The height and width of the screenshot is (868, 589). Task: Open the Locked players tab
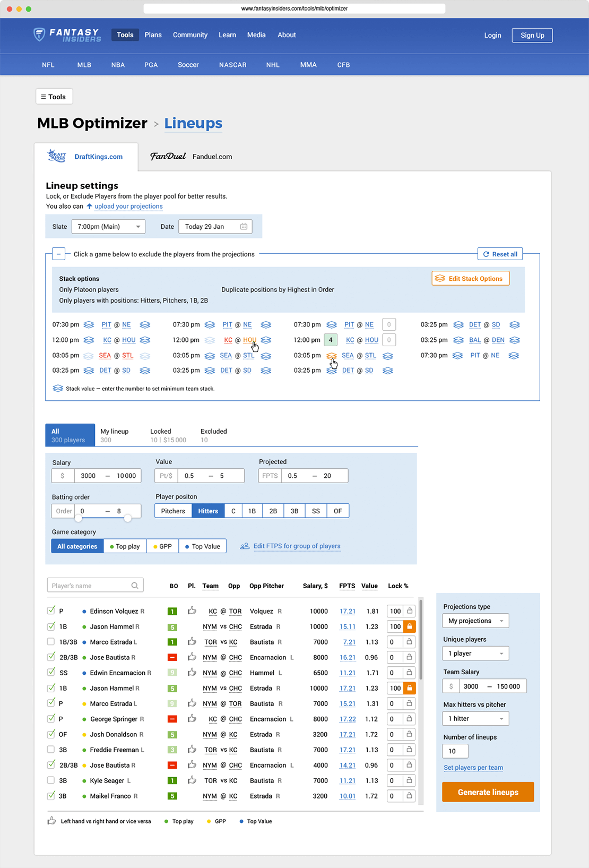pos(168,435)
